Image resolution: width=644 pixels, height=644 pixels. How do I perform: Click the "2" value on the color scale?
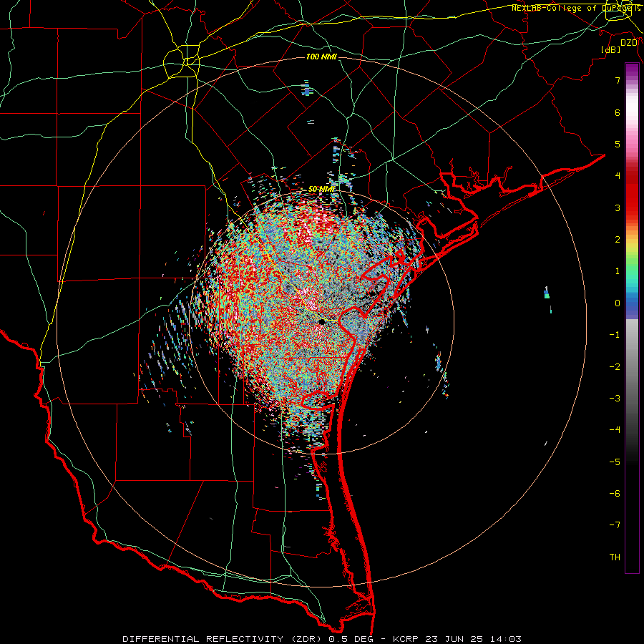(618, 240)
